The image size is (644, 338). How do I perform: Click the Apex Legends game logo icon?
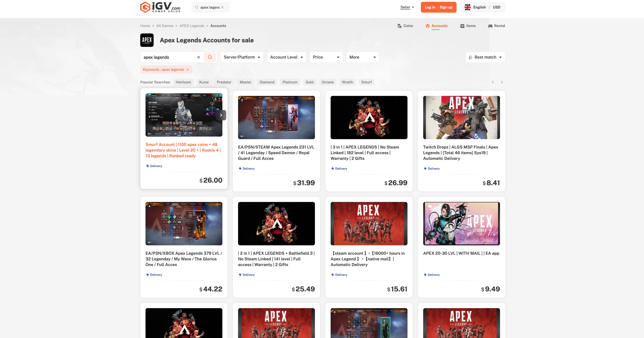(x=147, y=40)
